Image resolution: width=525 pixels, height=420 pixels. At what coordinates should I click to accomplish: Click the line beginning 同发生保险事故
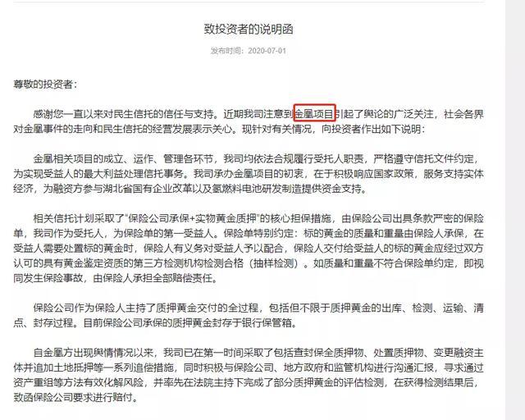[115, 278]
